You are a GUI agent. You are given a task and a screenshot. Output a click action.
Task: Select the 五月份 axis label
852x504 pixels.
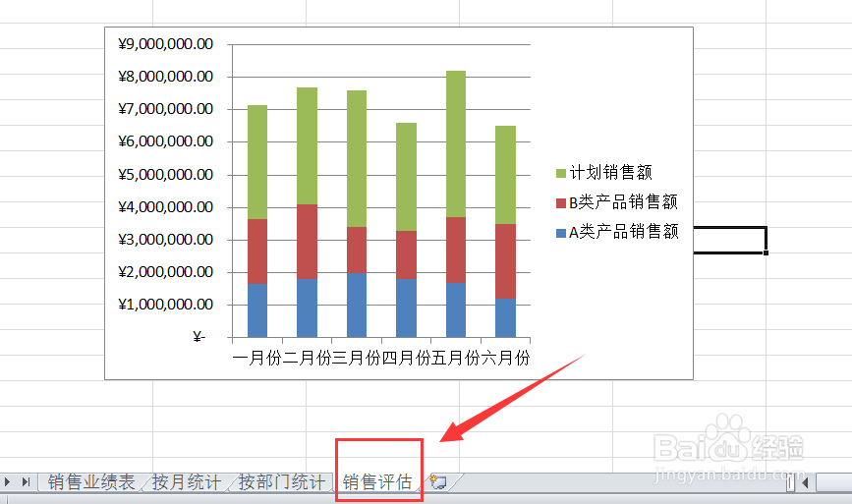[x=456, y=358]
